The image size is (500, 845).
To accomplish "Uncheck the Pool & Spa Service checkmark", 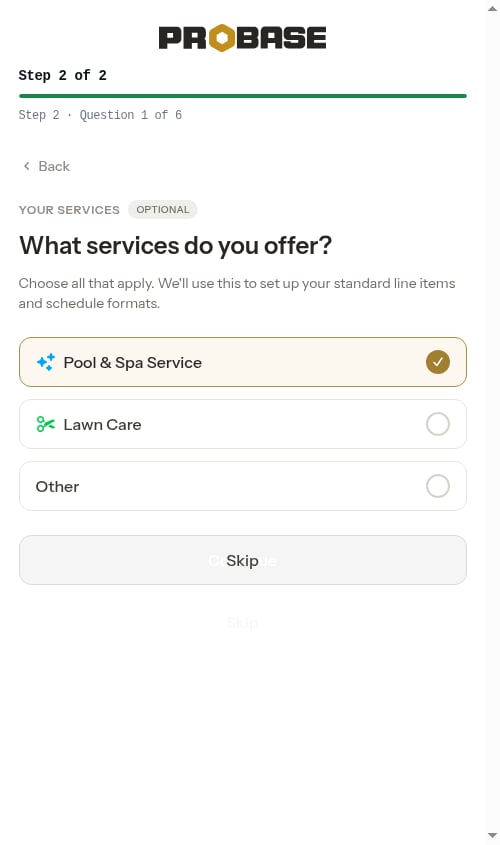I will 438,362.
